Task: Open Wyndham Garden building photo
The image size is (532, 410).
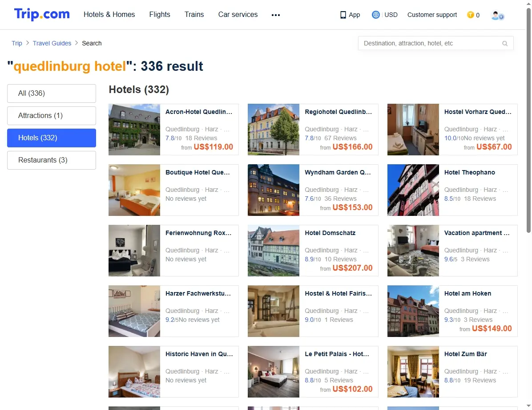Action: (x=274, y=190)
